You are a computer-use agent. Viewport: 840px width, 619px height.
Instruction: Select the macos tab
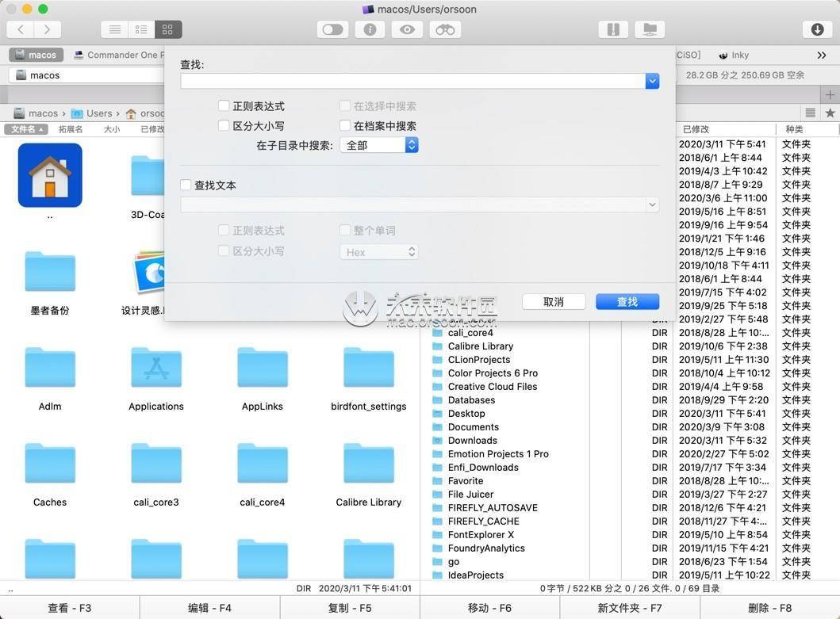tap(36, 55)
